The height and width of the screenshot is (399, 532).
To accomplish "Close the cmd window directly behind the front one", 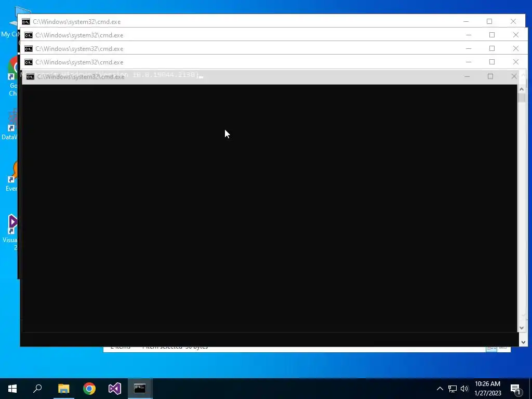I will pyautogui.click(x=516, y=62).
